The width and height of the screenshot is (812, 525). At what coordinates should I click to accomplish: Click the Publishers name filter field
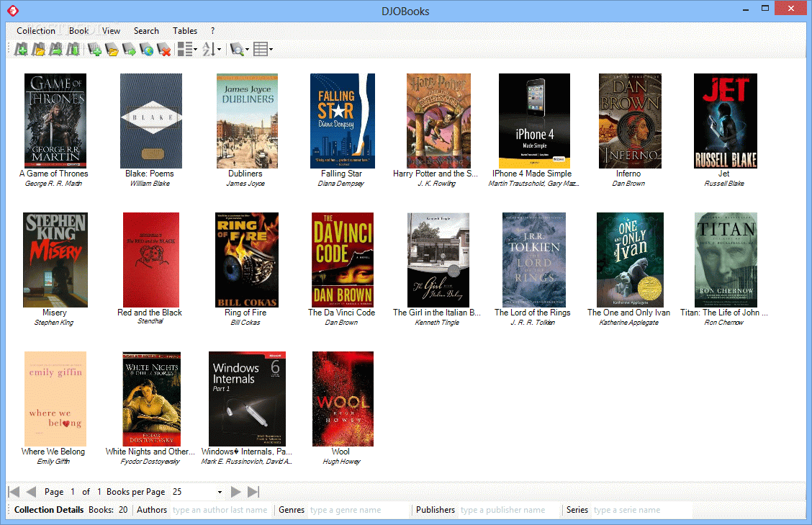(x=508, y=510)
